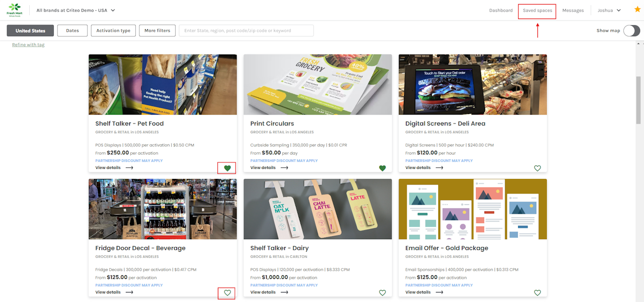Screen dimensions: 644x302
Task: Open the Joshua user menu
Action: 609,10
